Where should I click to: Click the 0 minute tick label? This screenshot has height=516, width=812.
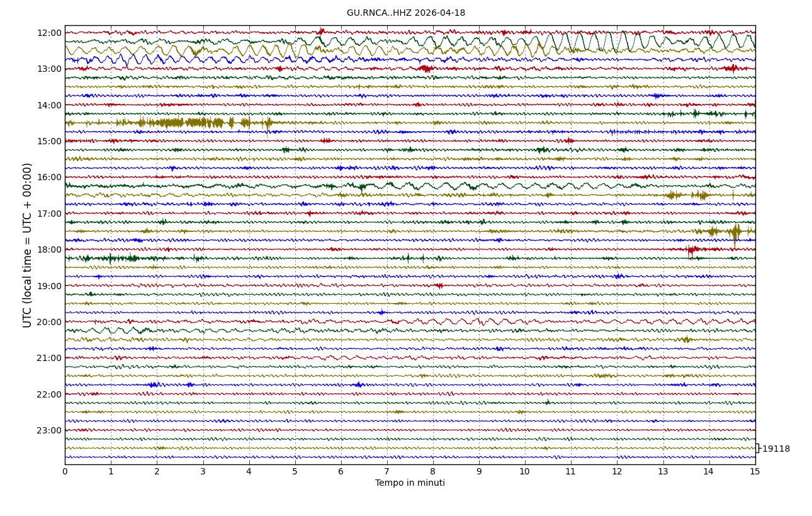[65, 471]
